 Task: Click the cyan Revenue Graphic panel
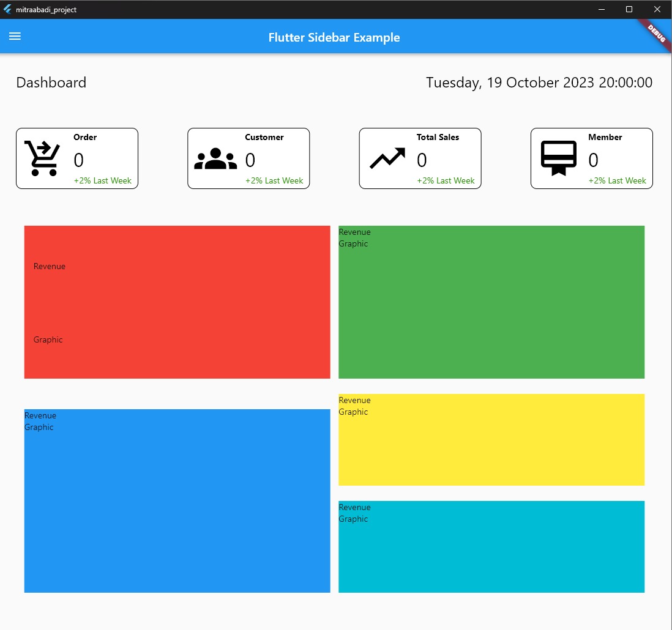point(491,546)
